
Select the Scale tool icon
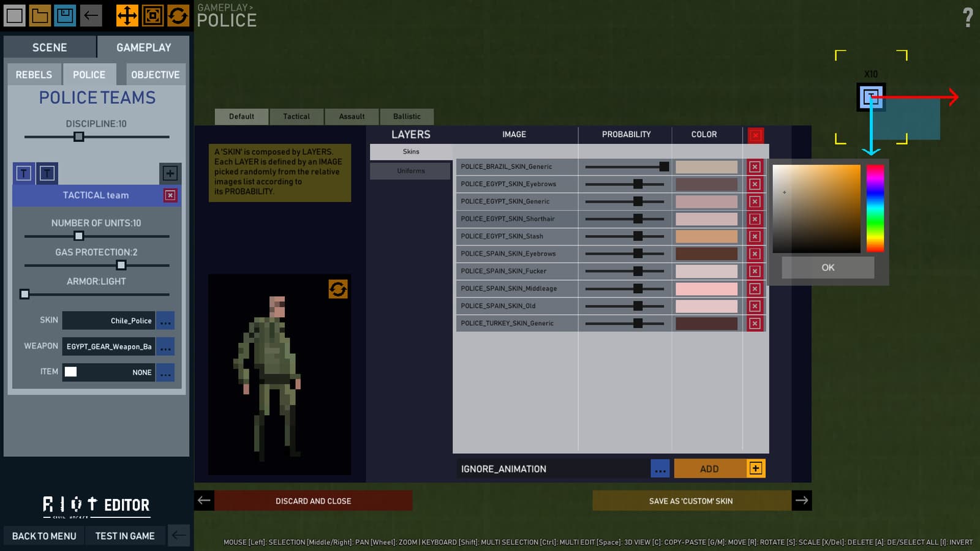(x=153, y=15)
